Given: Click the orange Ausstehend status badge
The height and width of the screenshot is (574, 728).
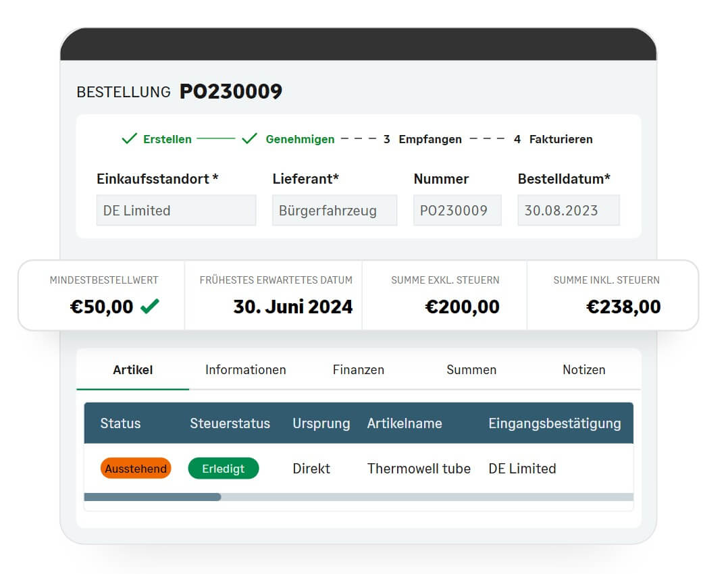Looking at the screenshot, I should click(x=136, y=469).
